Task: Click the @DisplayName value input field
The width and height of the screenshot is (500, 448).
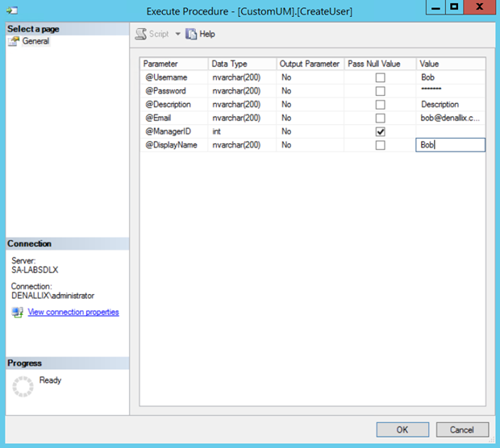Action: click(x=450, y=145)
